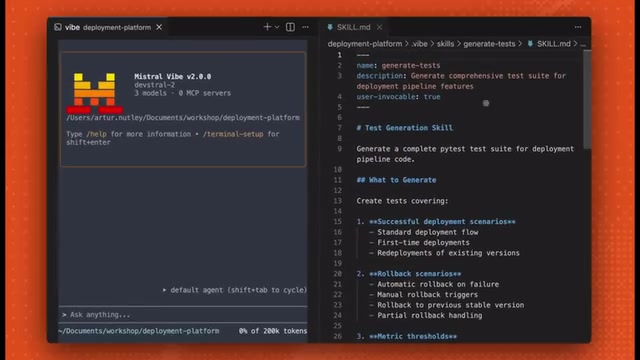The height and width of the screenshot is (360, 640).
Task: Click '3 models · 0 MCP servers' text
Action: pos(182,93)
